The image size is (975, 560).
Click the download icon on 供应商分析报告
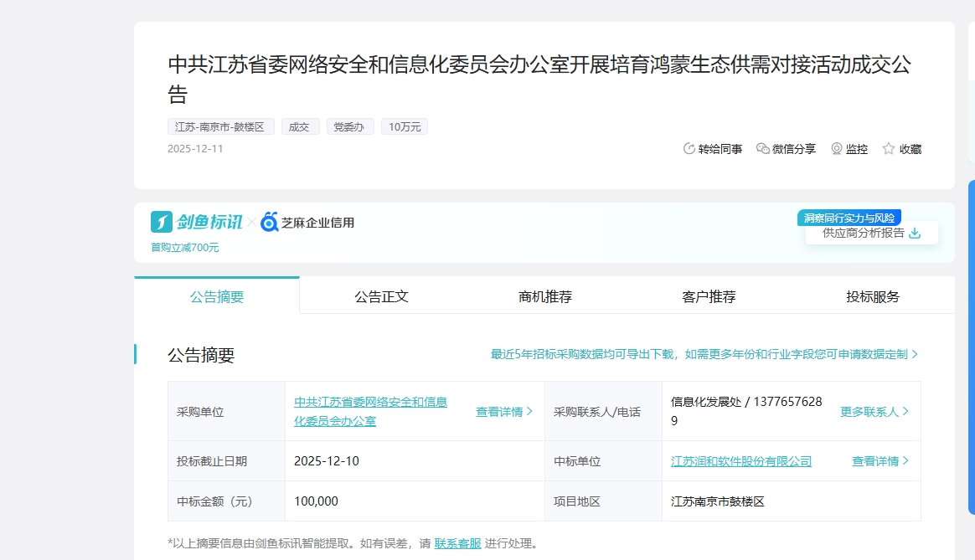915,233
